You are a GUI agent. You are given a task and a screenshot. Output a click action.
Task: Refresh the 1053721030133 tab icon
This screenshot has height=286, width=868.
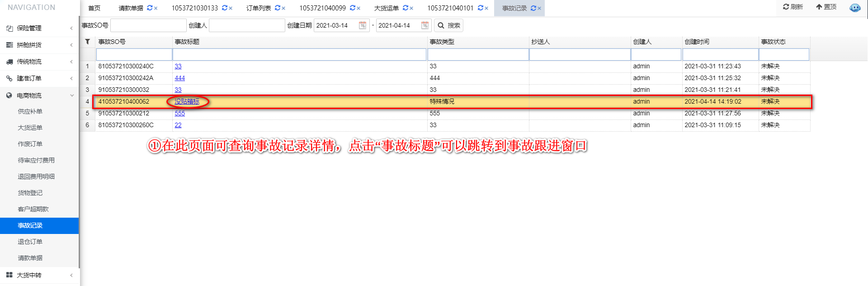(x=224, y=8)
